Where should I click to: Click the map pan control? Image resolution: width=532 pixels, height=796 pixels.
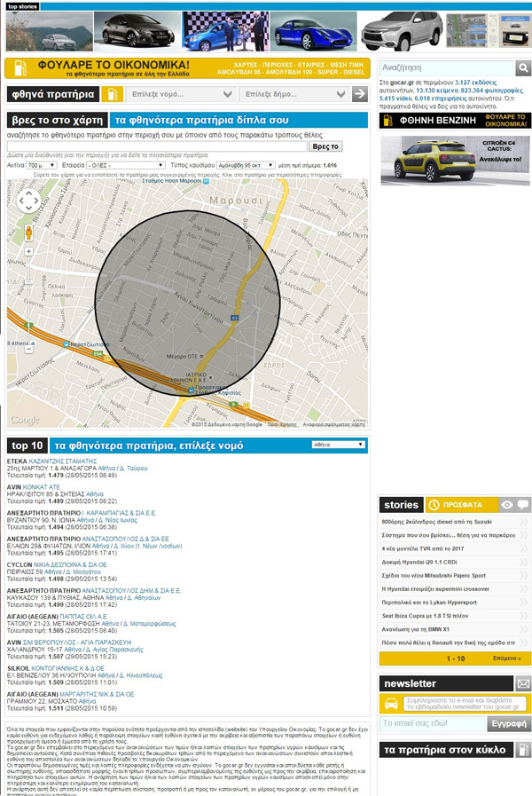pos(28,201)
